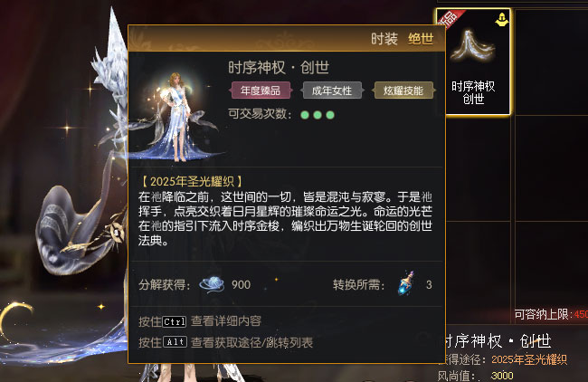Click the yellow bell icon on item slot

(x=502, y=20)
